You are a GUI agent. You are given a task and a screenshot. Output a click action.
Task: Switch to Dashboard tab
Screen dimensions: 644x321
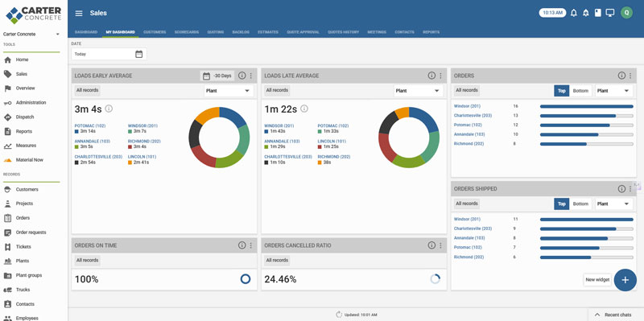86,32
